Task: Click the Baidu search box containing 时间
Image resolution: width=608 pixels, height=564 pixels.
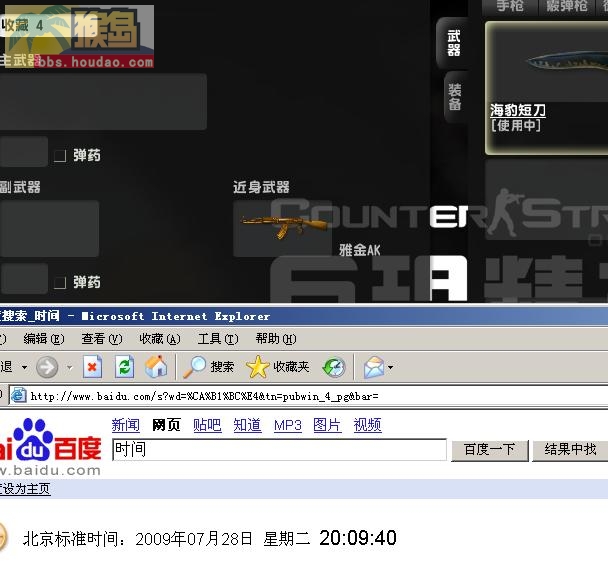Action: pyautogui.click(x=279, y=450)
